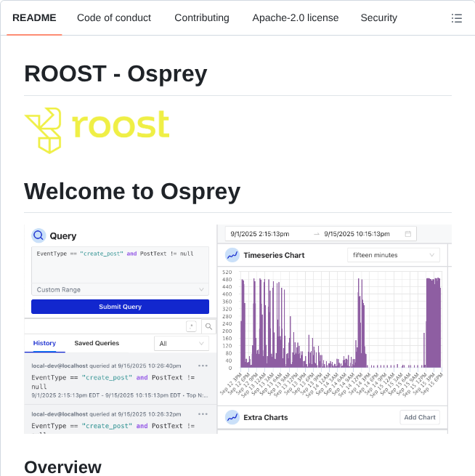This screenshot has width=475, height=476.
Task: Click the query text editor field
Action: click(x=120, y=265)
